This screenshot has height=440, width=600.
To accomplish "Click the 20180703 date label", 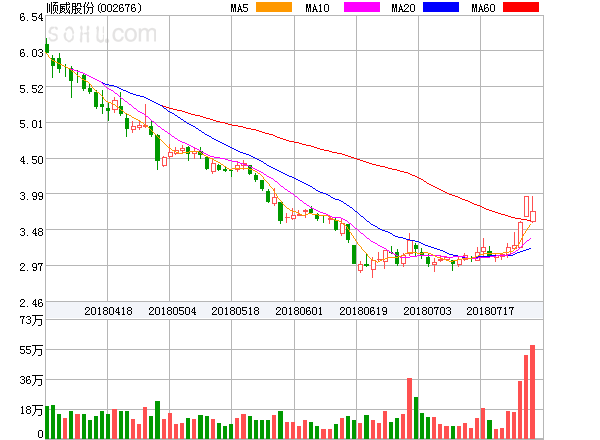I will (x=427, y=311).
